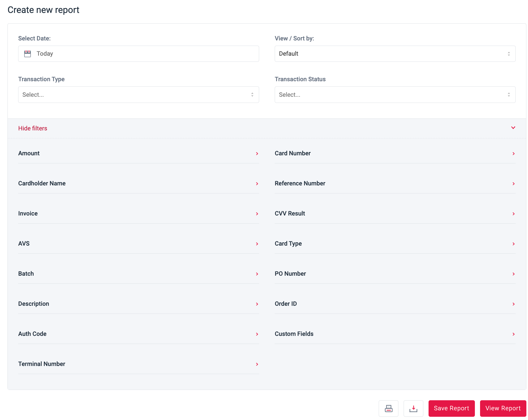
Task: Click the print report icon button
Action: pos(388,408)
